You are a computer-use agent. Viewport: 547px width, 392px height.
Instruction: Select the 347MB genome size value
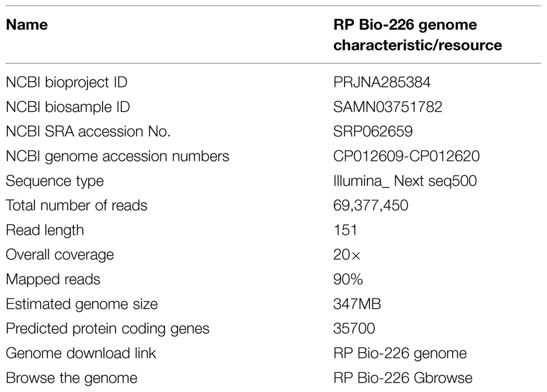(x=357, y=304)
